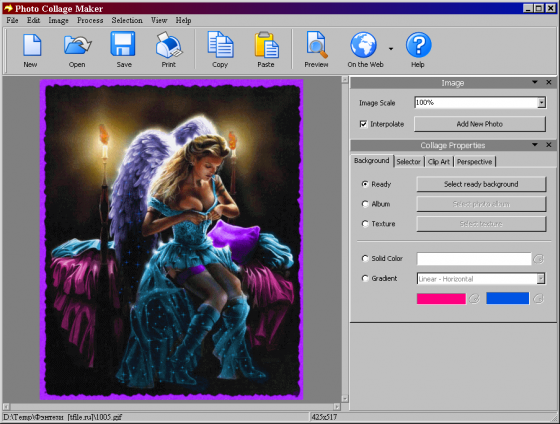
Task: Select the Ready background radio button
Action: click(x=365, y=184)
